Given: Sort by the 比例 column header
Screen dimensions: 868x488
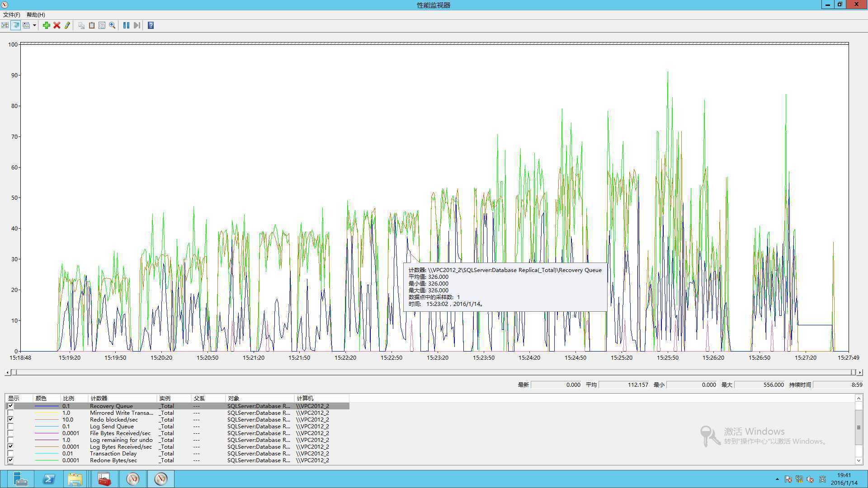Looking at the screenshot, I should coord(74,398).
